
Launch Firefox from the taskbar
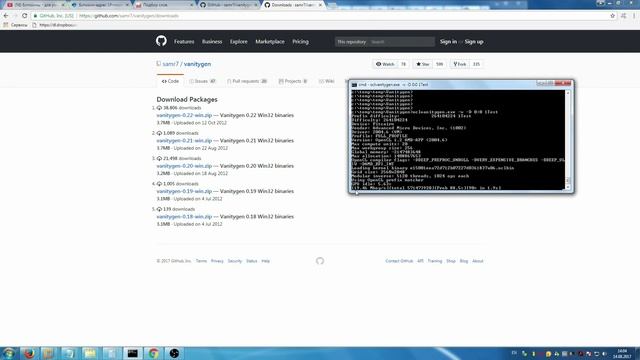[29, 353]
